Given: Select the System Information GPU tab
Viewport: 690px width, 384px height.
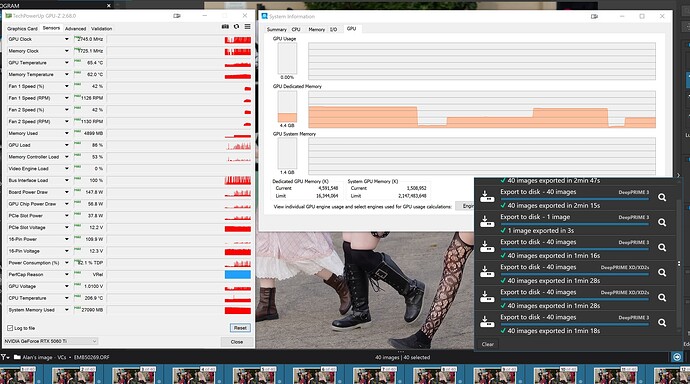Looking at the screenshot, I should [x=351, y=29].
